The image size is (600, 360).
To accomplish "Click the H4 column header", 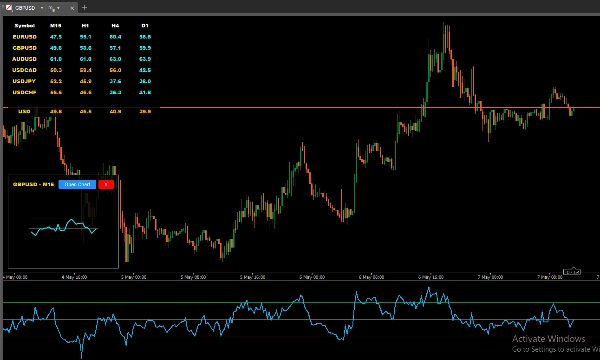I will tap(115, 26).
